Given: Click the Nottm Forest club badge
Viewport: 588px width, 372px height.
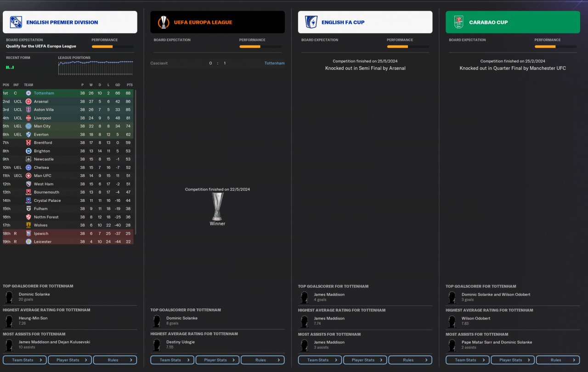Looking at the screenshot, I should tap(28, 217).
